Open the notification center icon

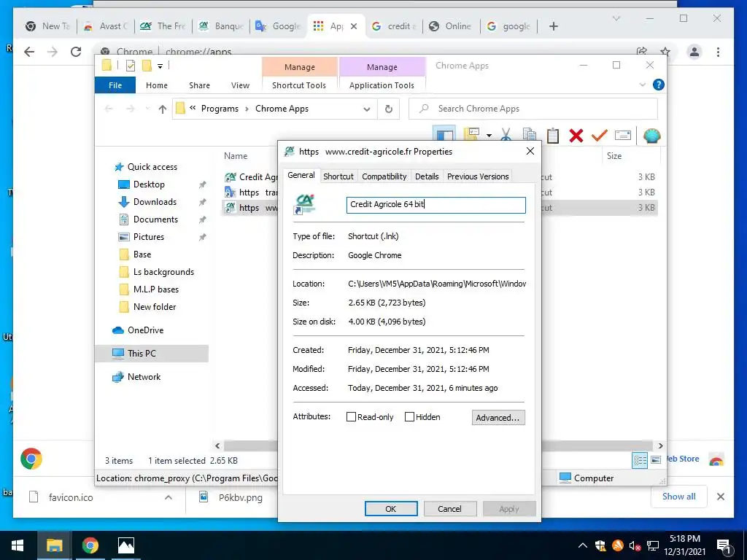click(724, 546)
